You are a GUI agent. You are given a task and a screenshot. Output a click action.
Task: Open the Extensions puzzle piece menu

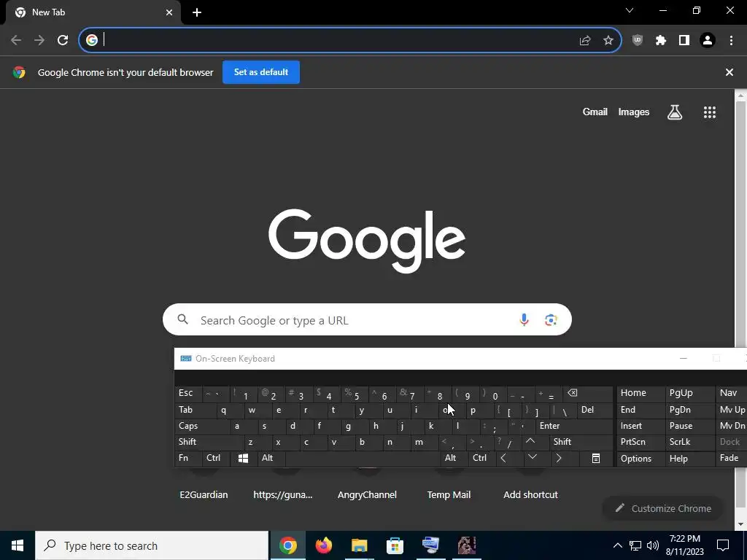[x=661, y=41]
